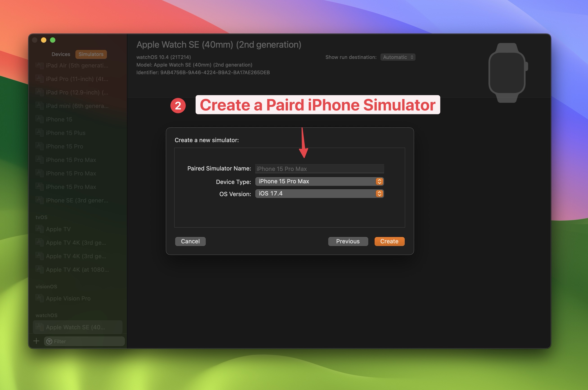Click the Cancel button
Image resolution: width=588 pixels, height=390 pixels.
click(x=190, y=241)
